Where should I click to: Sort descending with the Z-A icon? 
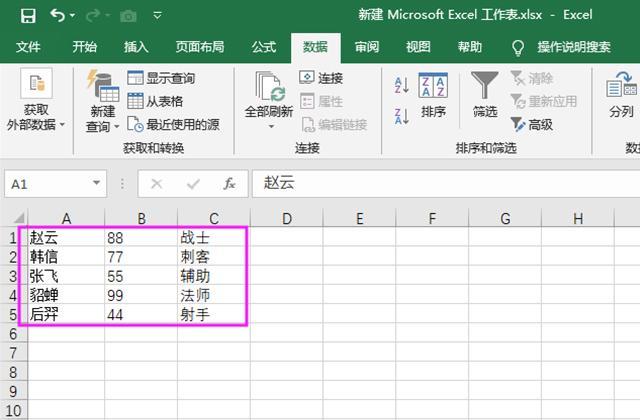click(402, 116)
